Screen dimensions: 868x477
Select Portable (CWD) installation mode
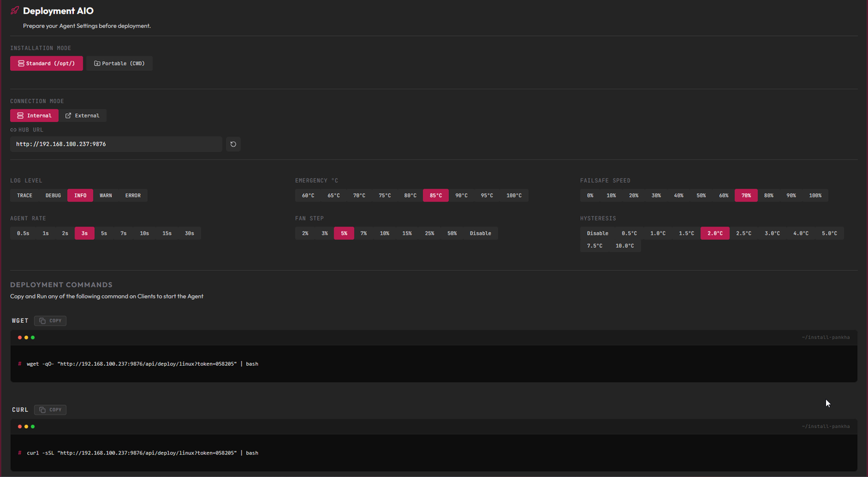click(119, 63)
